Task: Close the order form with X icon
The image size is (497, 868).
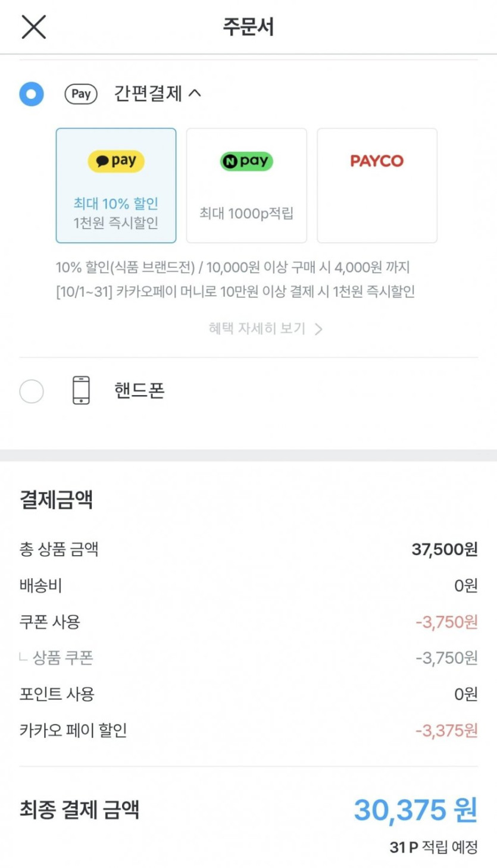Action: pos(33,27)
